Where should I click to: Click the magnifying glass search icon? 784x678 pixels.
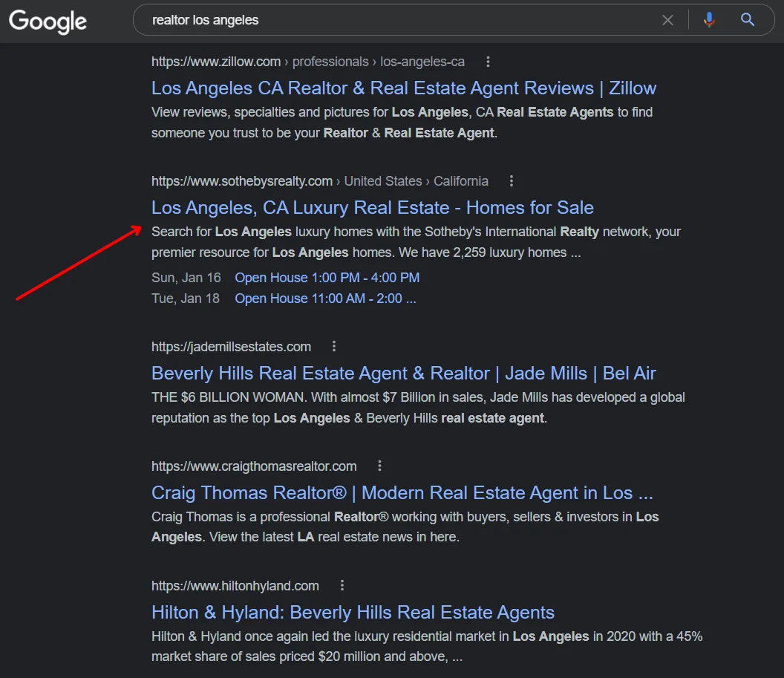click(748, 20)
